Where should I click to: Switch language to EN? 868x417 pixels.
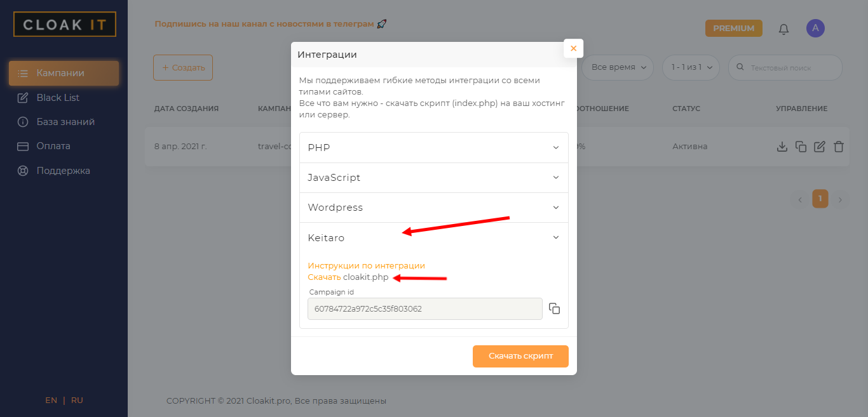(x=51, y=400)
